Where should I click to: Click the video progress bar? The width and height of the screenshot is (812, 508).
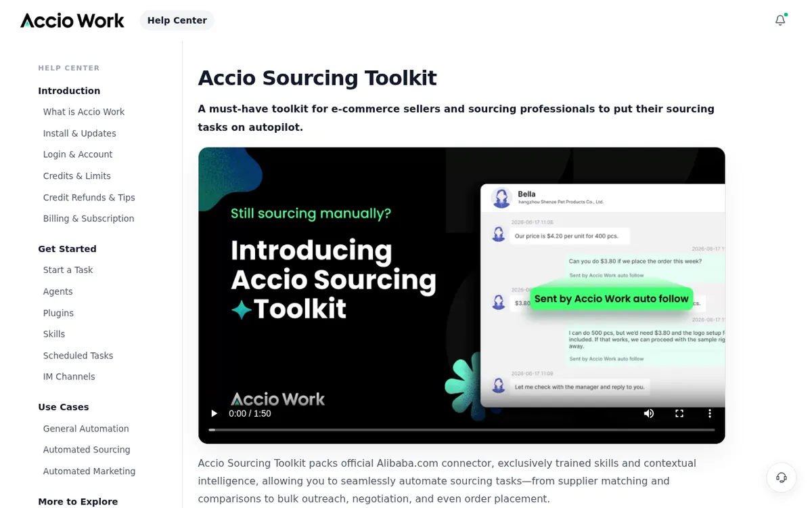coord(461,429)
